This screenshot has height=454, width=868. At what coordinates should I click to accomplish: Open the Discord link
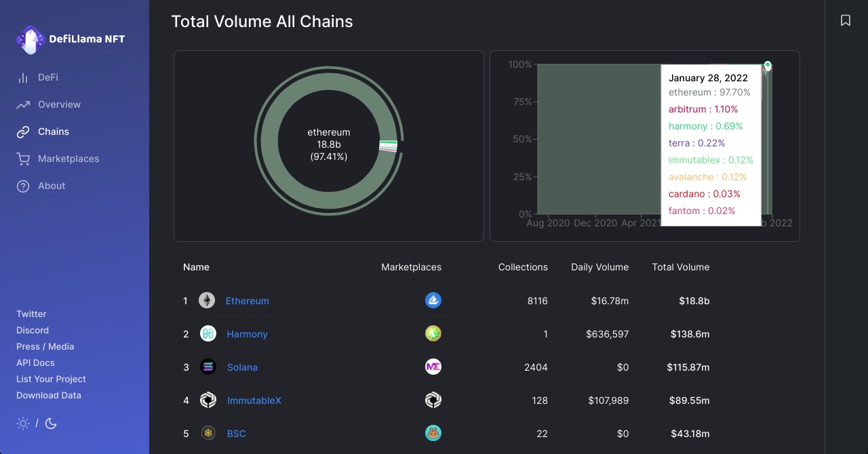(x=33, y=330)
